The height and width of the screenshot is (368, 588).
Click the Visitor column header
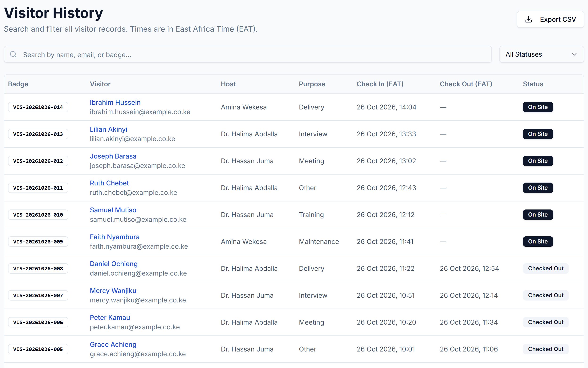100,84
